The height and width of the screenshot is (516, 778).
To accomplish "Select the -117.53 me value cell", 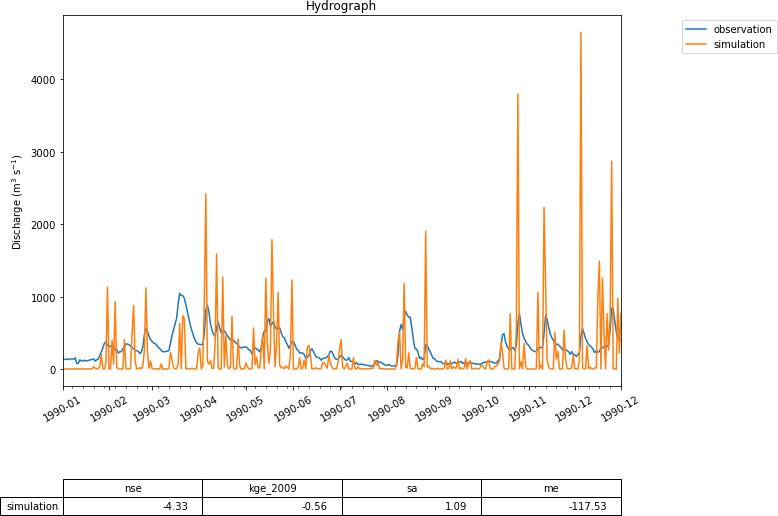I will pyautogui.click(x=551, y=506).
